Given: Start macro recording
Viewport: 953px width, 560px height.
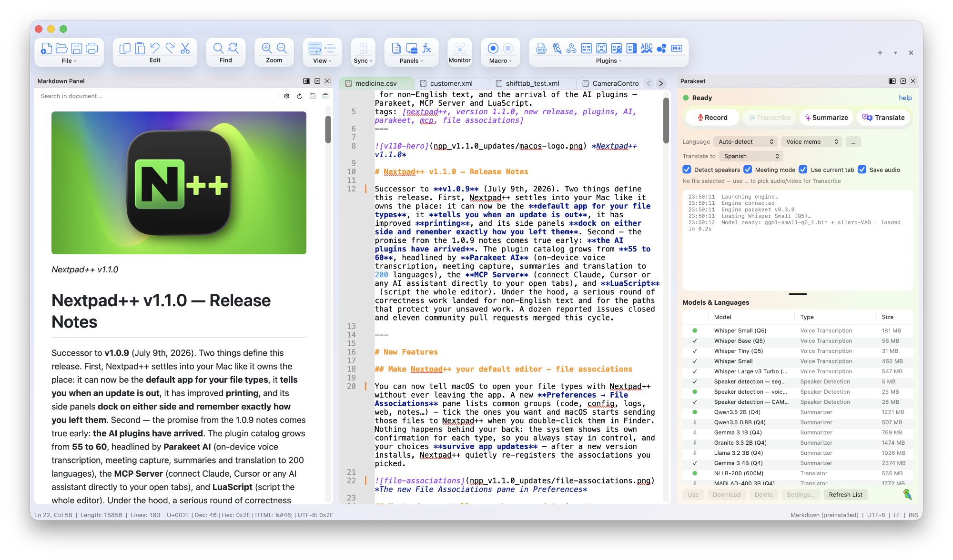Looking at the screenshot, I should 493,49.
